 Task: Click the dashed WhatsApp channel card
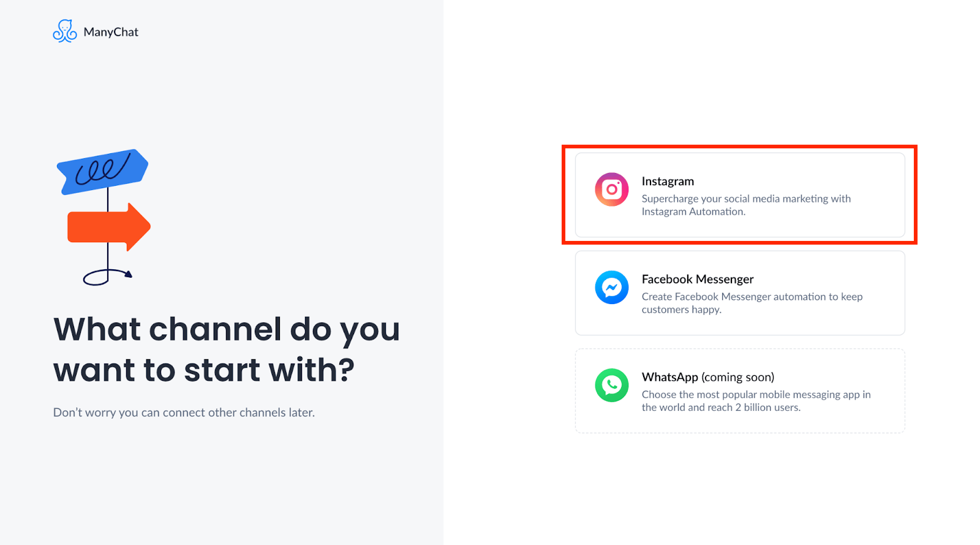740,391
